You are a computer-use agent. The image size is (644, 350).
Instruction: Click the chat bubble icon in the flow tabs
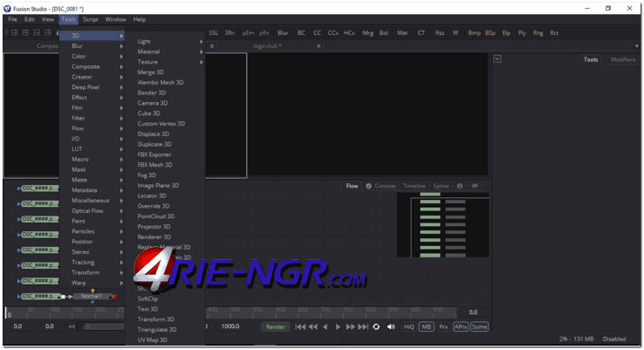(x=475, y=186)
